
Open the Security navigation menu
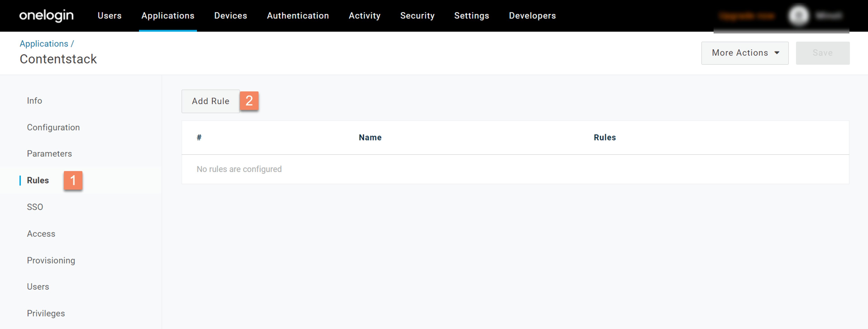[x=417, y=16]
